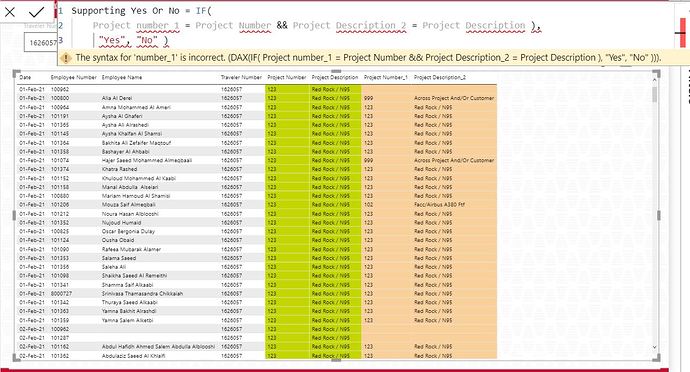Click the syntax error message text
Image resolution: width=690 pixels, height=372 pixels.
(x=368, y=58)
